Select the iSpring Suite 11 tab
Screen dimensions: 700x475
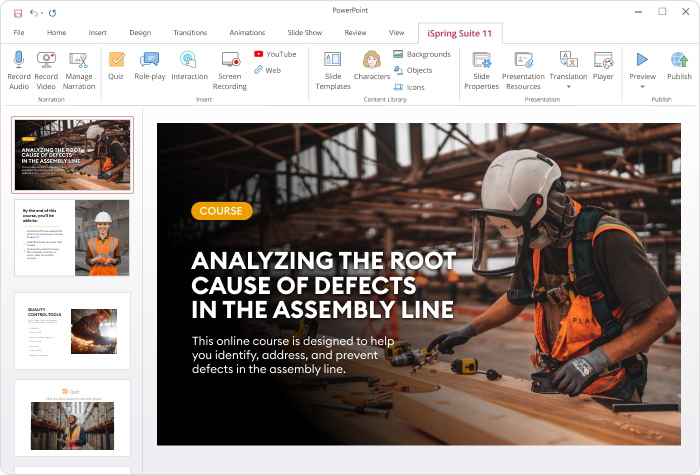click(460, 33)
